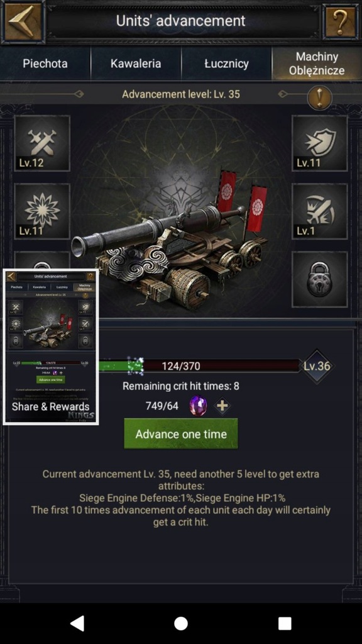362x644 pixels.
Task: Tap the Android recent apps square
Action: pyautogui.click(x=285, y=623)
